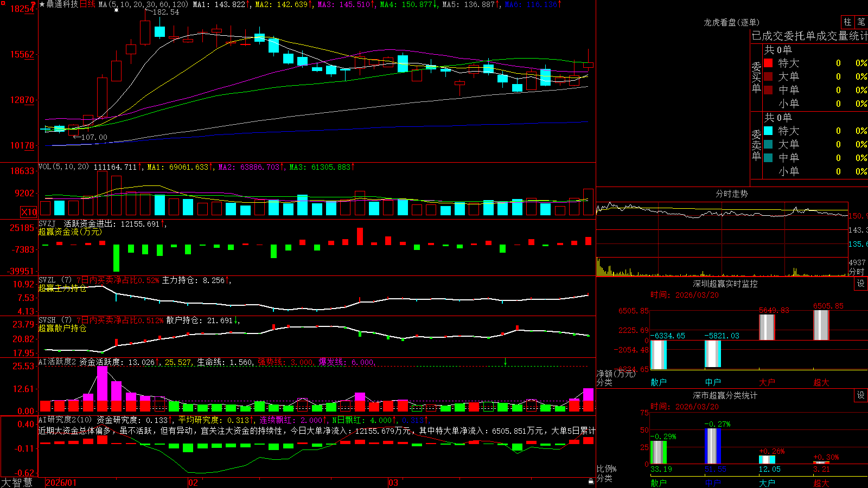The width and height of the screenshot is (868, 488).
Task: Click the AI活跃度2 indicator label
Action: coord(57,362)
